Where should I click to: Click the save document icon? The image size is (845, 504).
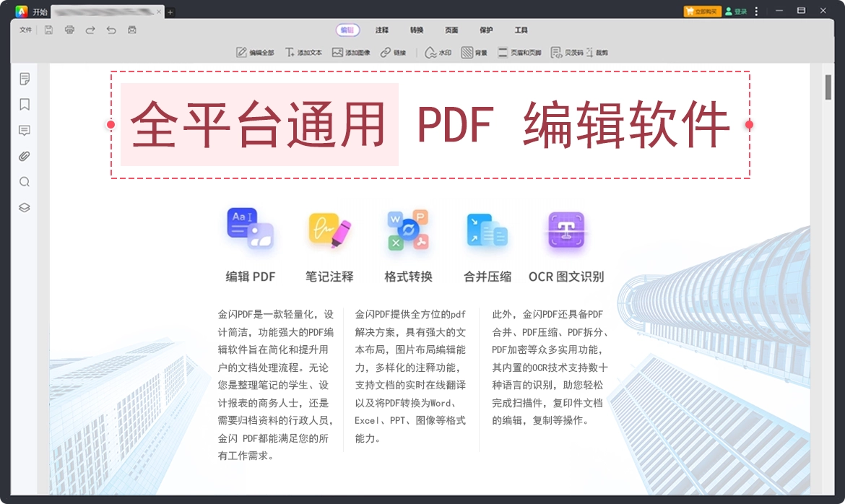click(48, 30)
